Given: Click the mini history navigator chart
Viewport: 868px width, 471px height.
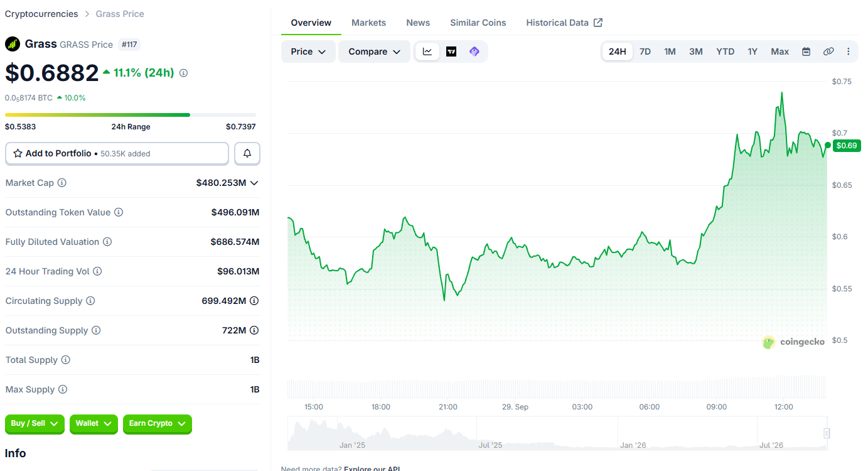Looking at the screenshot, I should pyautogui.click(x=557, y=433).
